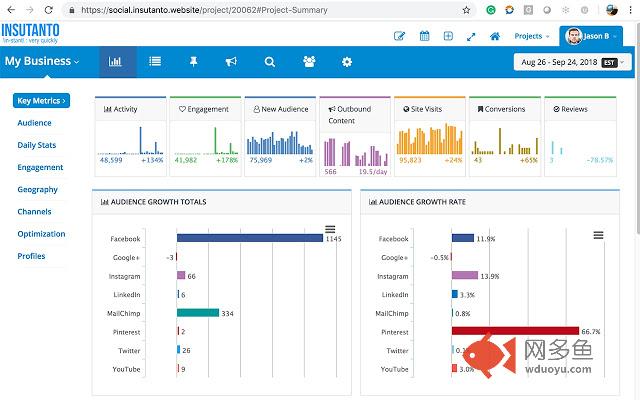Click the browser back arrow
Image resolution: width=640 pixels, height=400 pixels.
pos(11,10)
